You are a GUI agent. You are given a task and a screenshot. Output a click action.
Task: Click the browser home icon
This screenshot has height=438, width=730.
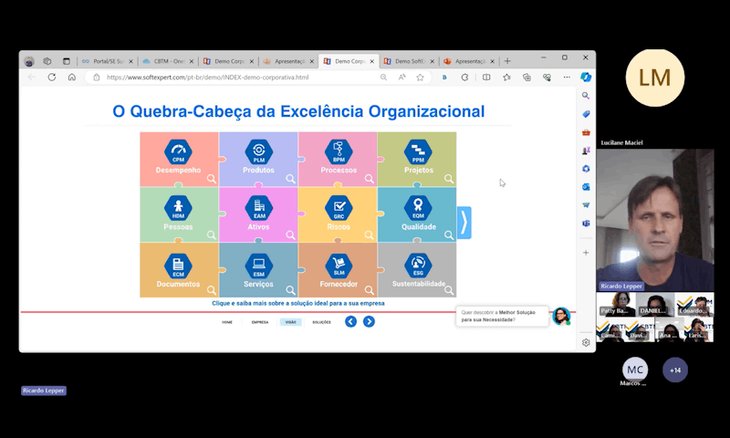tap(72, 77)
